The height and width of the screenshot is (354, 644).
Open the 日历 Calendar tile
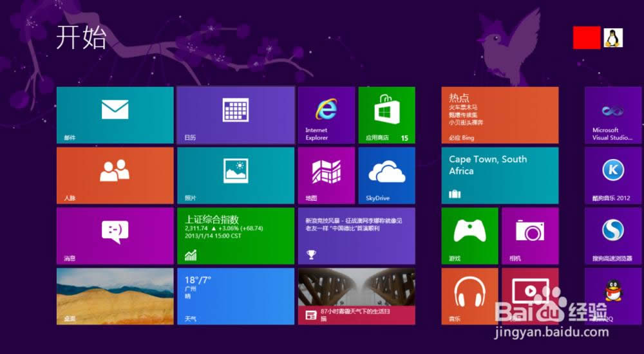click(x=236, y=115)
